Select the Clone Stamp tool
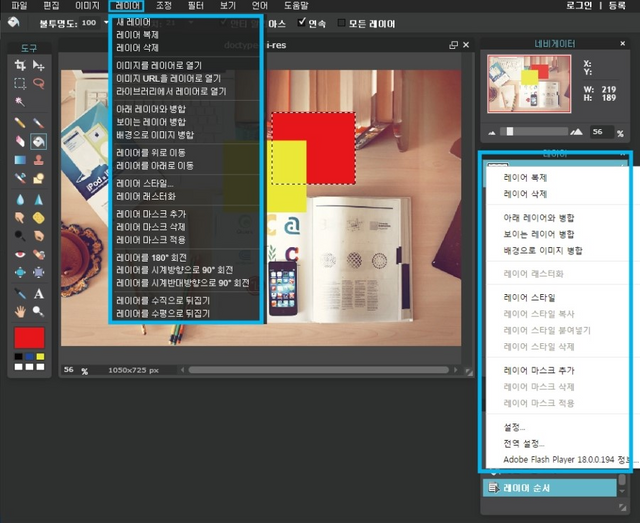 (38, 160)
